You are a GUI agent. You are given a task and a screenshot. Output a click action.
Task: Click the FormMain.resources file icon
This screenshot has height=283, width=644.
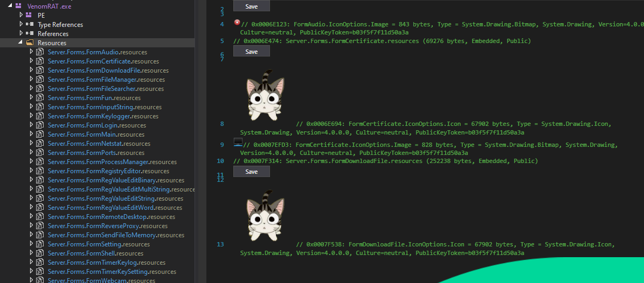coord(40,134)
